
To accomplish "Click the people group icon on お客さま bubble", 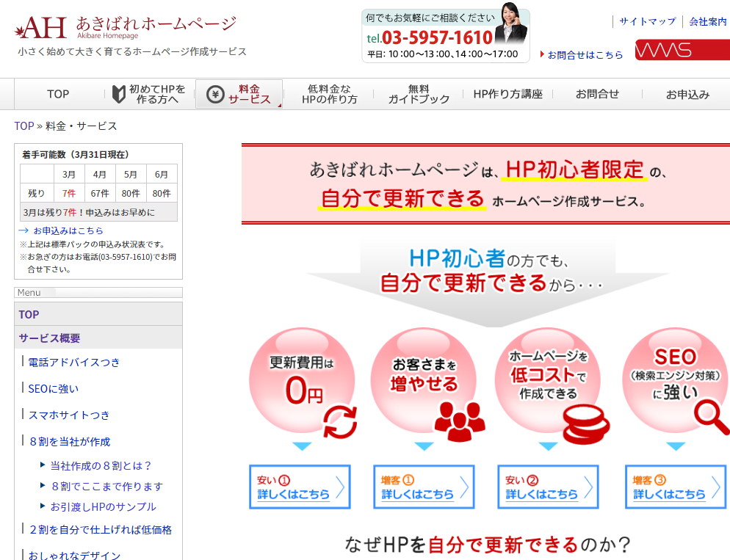I will click(x=460, y=421).
